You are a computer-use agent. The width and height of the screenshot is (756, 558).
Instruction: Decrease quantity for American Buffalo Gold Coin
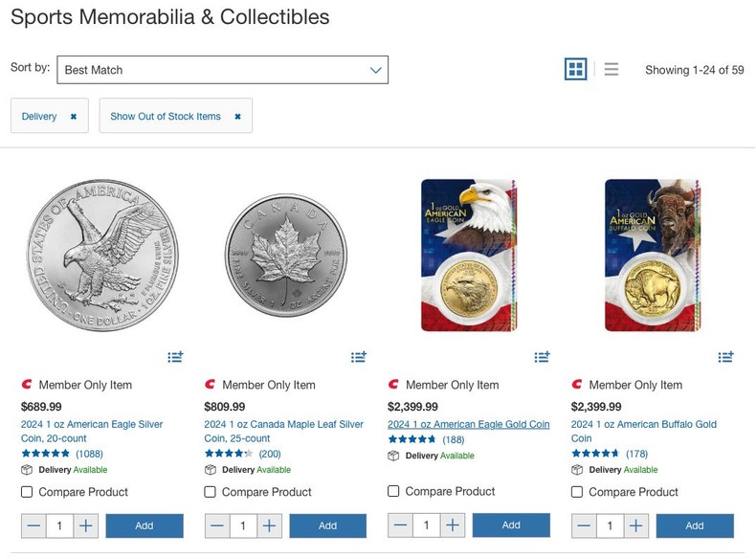[584, 525]
